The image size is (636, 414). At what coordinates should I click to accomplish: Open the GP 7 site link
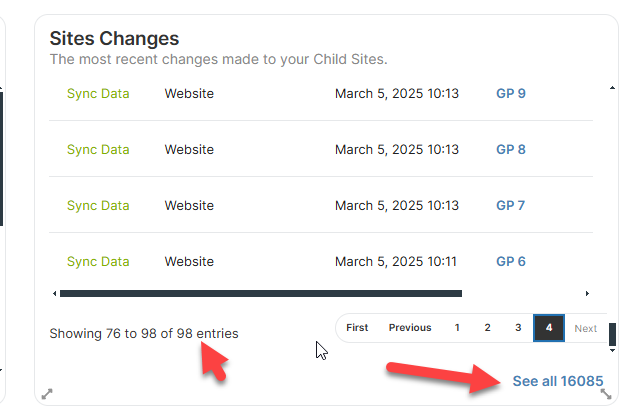click(511, 206)
